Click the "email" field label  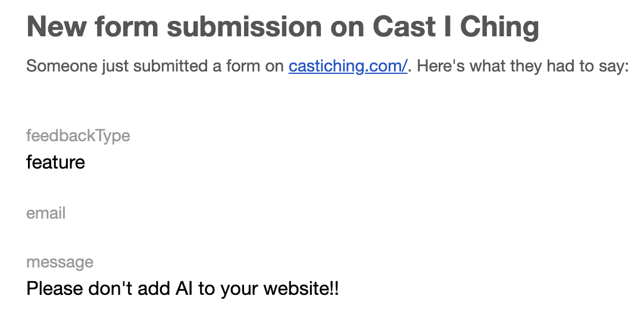pyautogui.click(x=46, y=213)
